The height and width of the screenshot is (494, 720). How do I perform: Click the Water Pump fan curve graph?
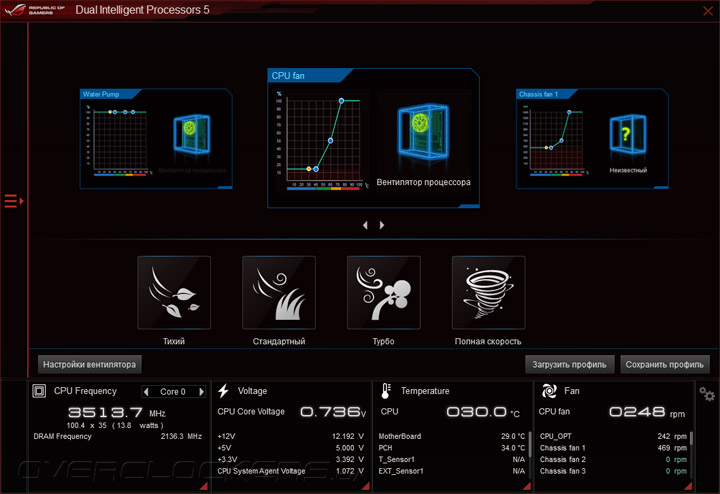[120, 140]
